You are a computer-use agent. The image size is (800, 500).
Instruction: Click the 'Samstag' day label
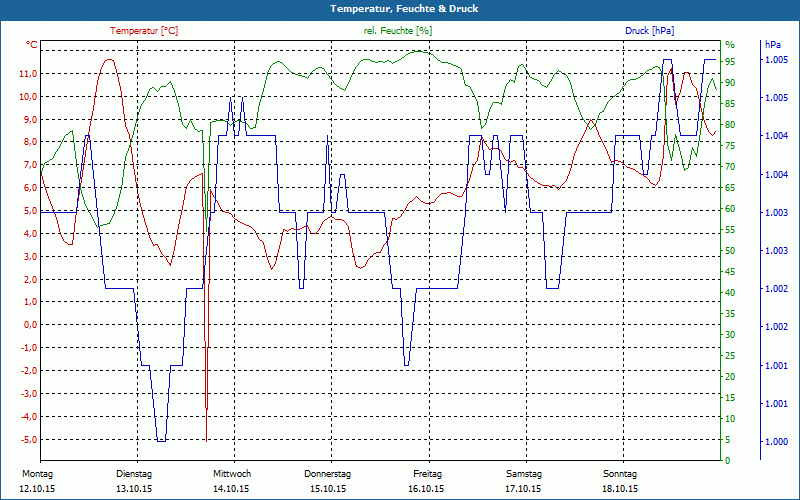tap(524, 474)
